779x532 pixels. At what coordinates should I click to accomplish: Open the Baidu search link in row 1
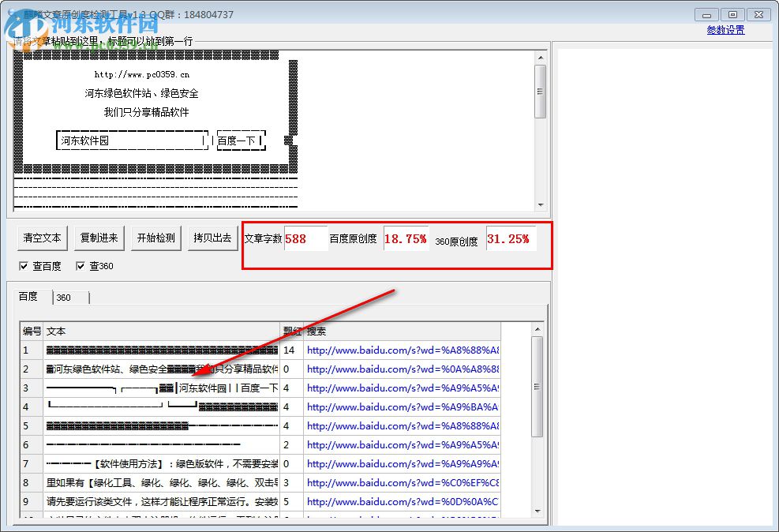403,350
